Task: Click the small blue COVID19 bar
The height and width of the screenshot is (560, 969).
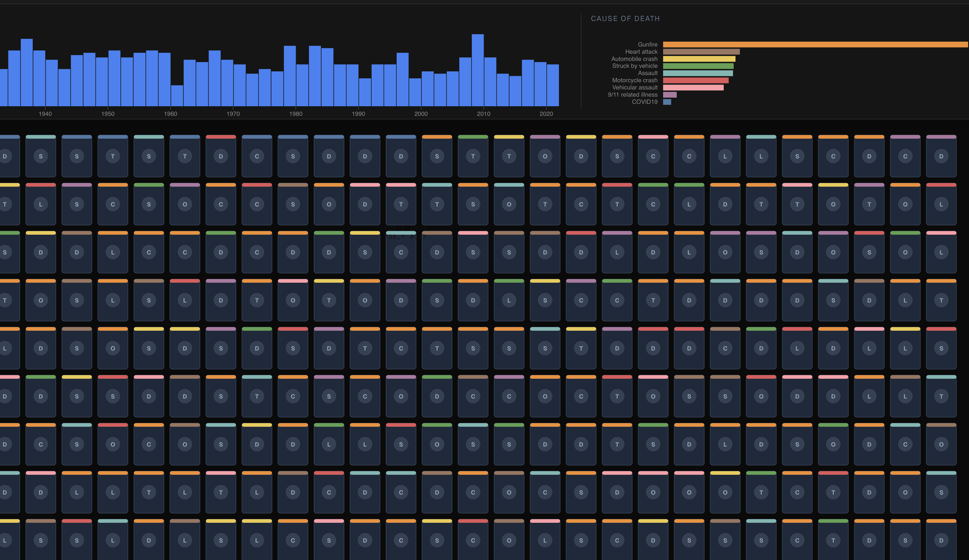Action: click(x=667, y=102)
